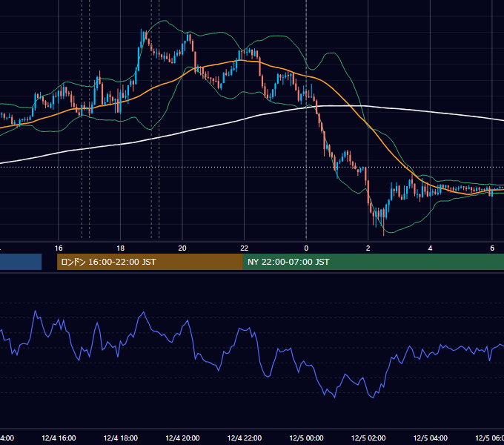Click the 12/4 16:00 date label
The height and width of the screenshot is (445, 504).
click(59, 438)
